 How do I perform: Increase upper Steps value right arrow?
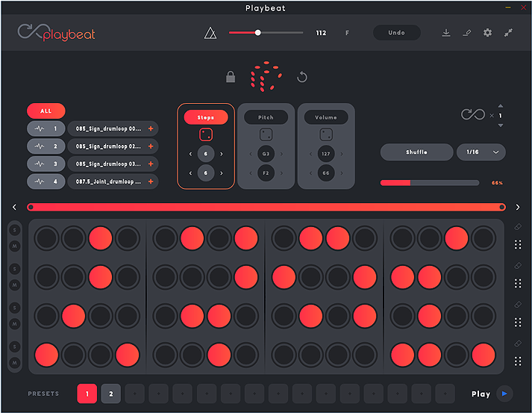222,154
